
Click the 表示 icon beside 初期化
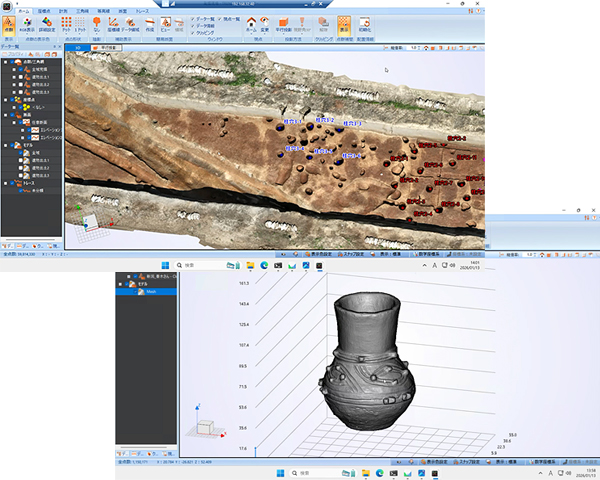(345, 22)
